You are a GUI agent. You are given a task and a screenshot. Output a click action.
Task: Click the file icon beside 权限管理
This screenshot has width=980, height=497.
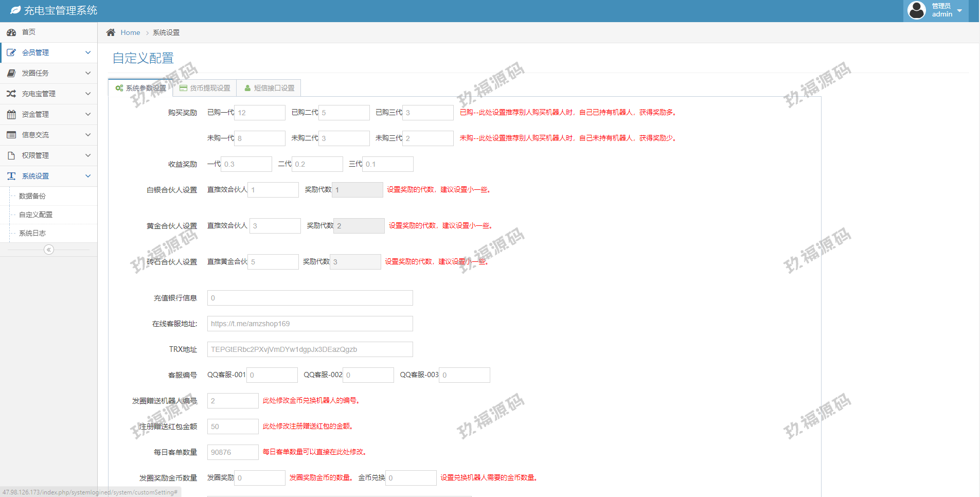coord(11,155)
